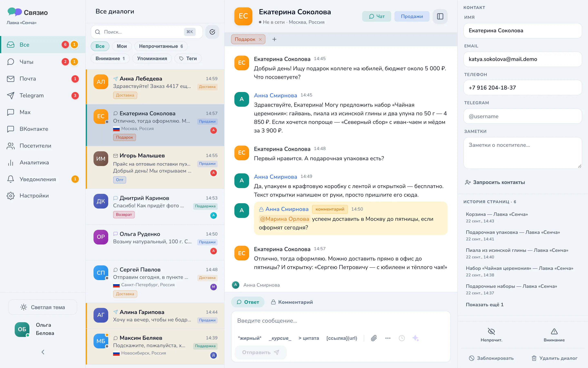Filter dialogs by Внимание chip
The width and height of the screenshot is (588, 368).
(110, 58)
